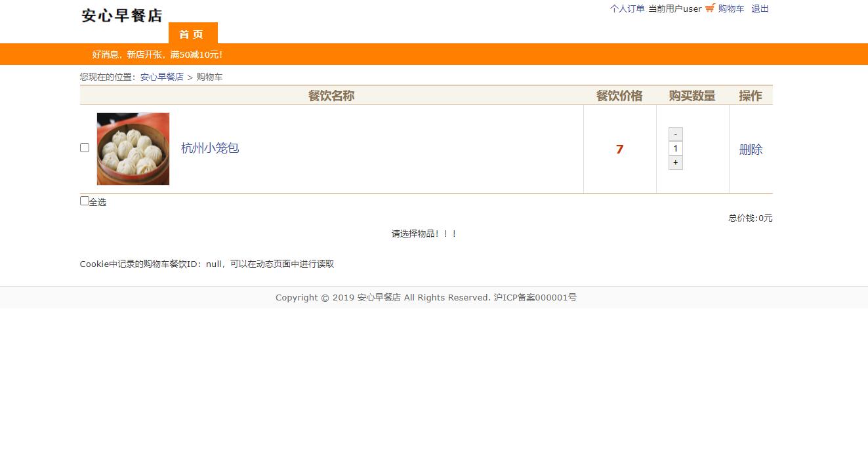This screenshot has height=473, width=868.
Task: Click 安心早餐店 in the breadcrumb
Action: click(x=161, y=77)
